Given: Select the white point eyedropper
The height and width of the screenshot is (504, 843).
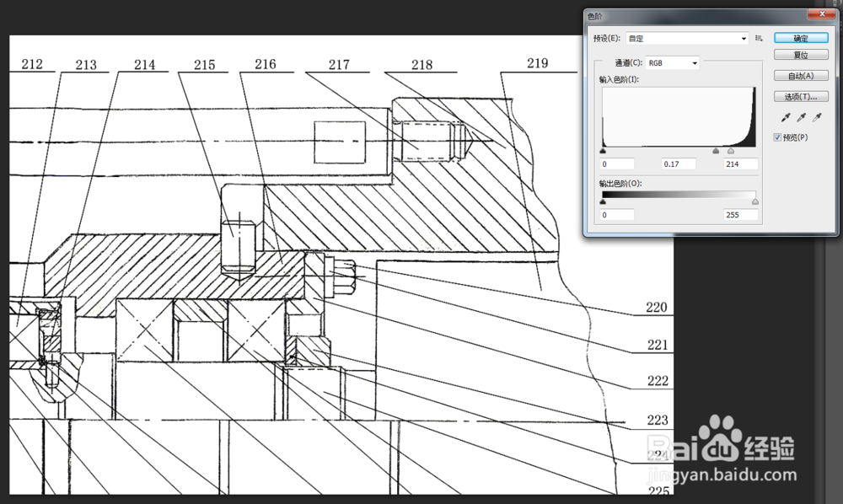Looking at the screenshot, I should [817, 117].
